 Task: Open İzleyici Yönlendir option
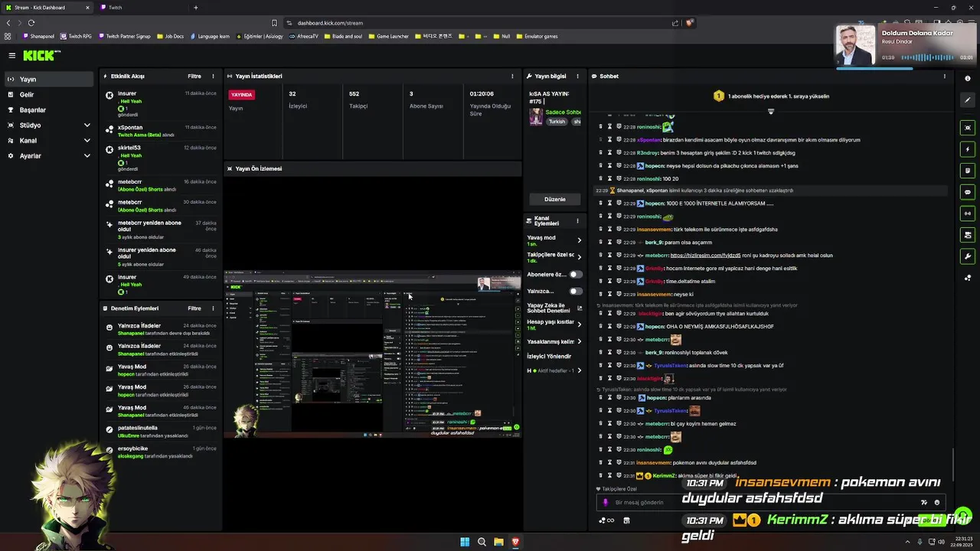[549, 356]
